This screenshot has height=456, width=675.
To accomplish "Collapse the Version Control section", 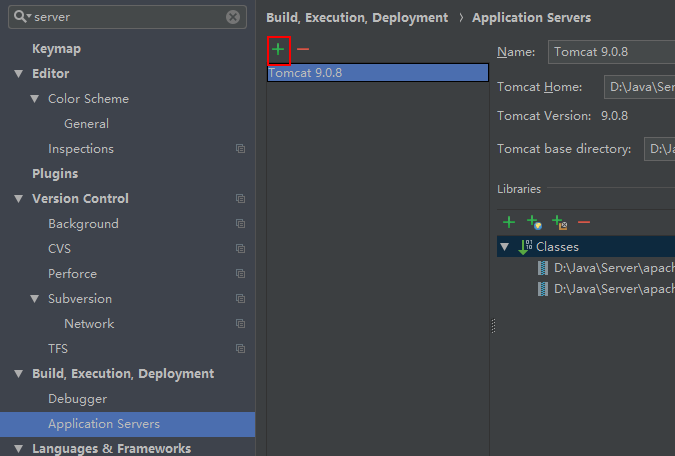I will coord(19,199).
